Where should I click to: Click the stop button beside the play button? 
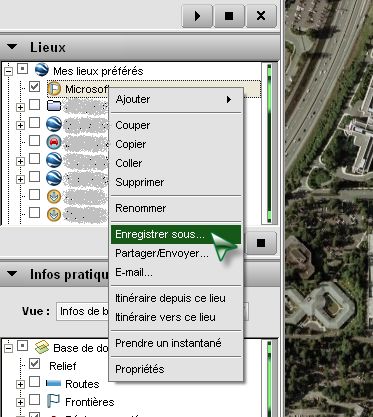[x=229, y=16]
